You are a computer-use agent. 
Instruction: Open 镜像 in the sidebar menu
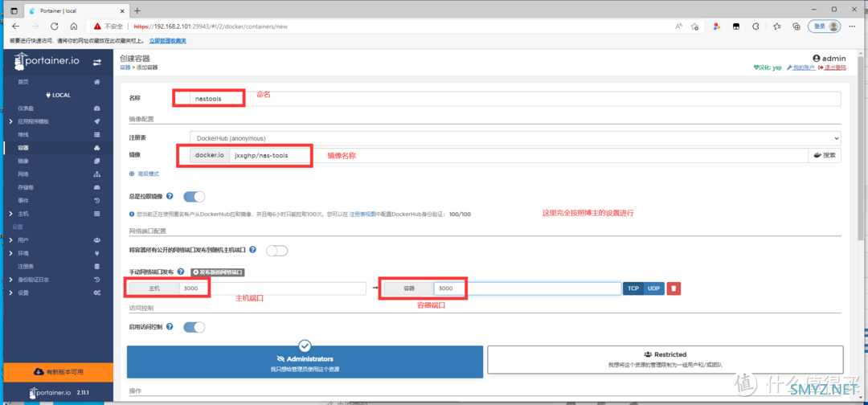tap(23, 161)
